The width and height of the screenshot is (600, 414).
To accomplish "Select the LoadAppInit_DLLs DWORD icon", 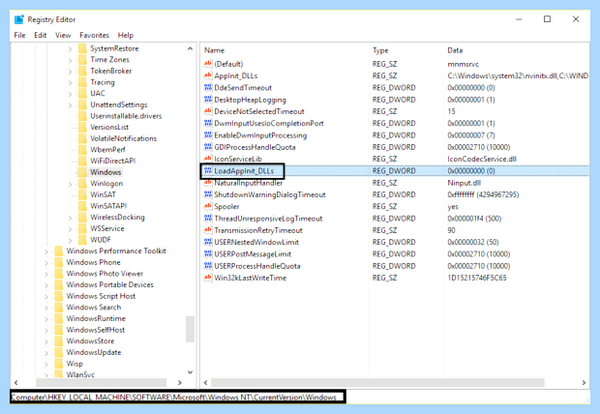I will tap(208, 170).
